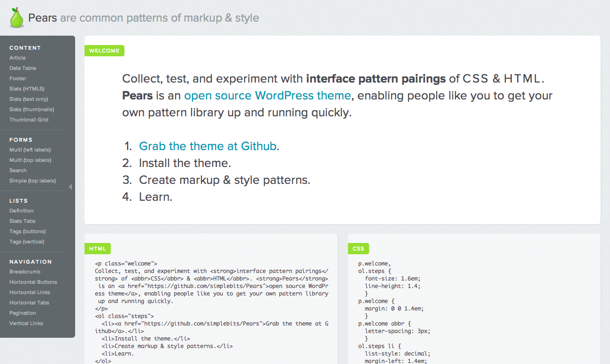
Task: Collapse the sidebar using the arrow handle
Action: (70, 187)
